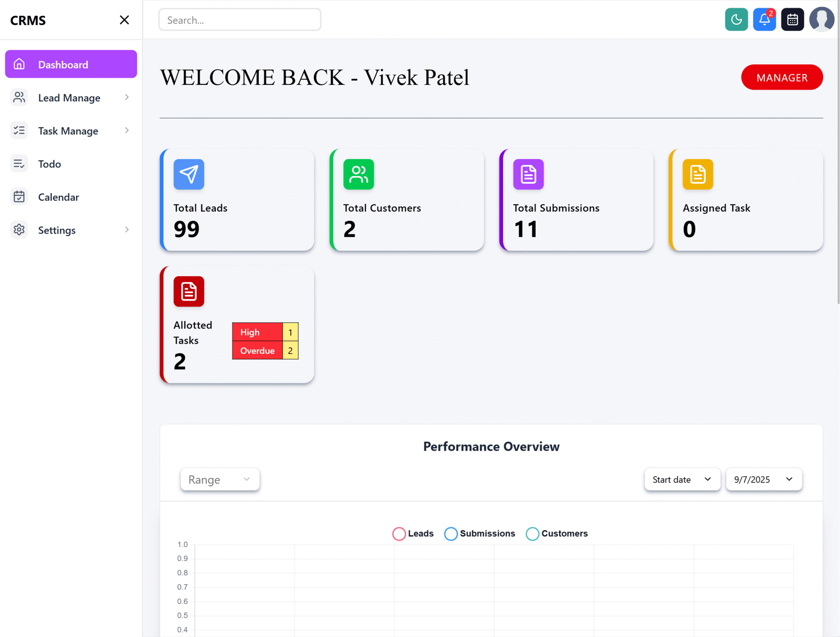Open the calendar icon in the top bar
Image resolution: width=840 pixels, height=637 pixels.
[792, 20]
